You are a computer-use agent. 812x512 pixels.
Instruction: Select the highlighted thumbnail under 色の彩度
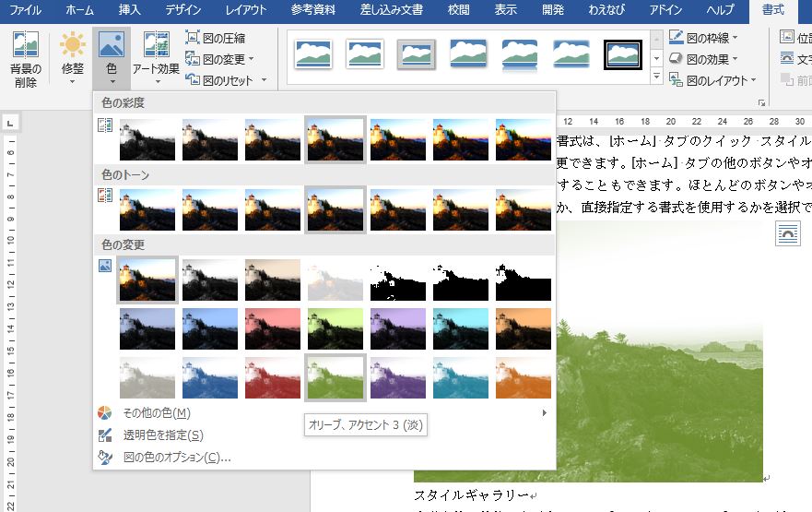coord(335,139)
